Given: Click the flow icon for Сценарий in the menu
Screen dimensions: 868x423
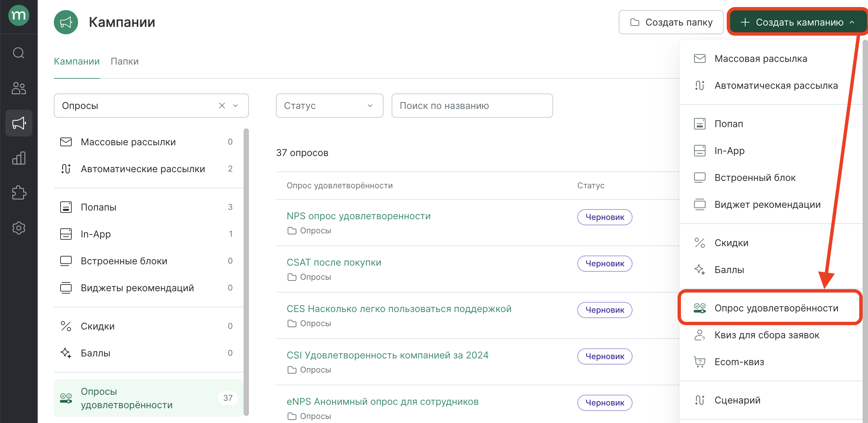Looking at the screenshot, I should point(699,400).
